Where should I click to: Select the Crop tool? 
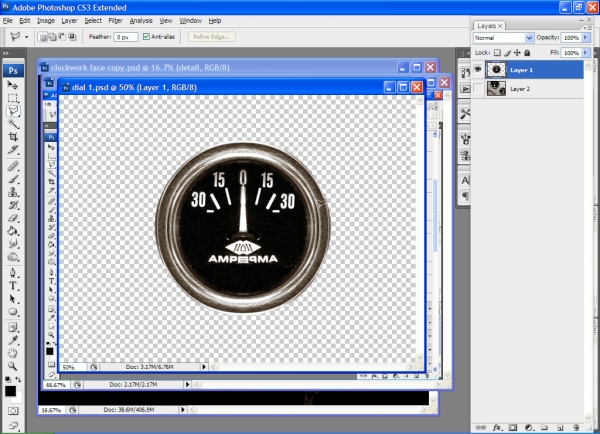point(13,137)
